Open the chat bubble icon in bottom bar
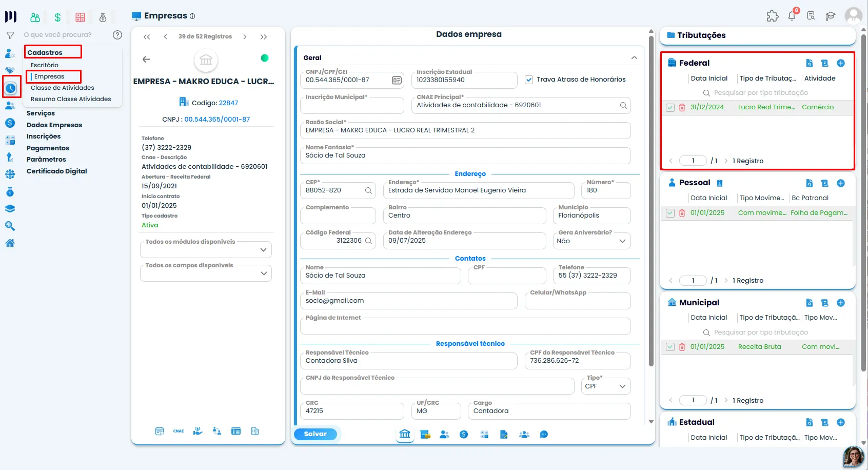 pos(544,435)
